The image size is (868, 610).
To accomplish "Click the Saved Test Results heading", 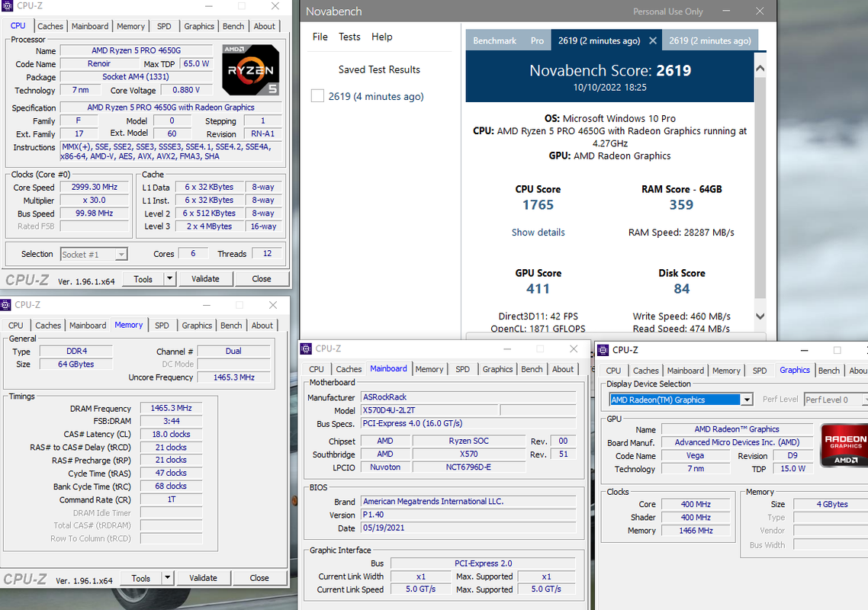I will pos(379,69).
